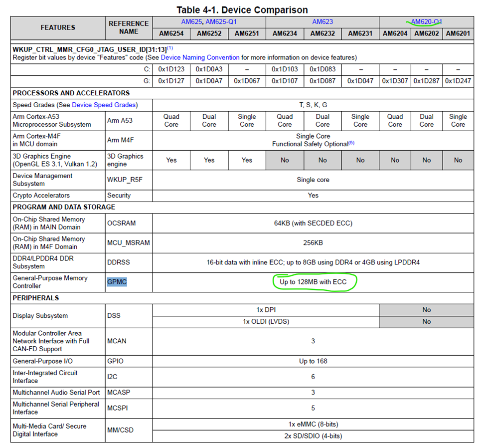Viewport: 480px width, 448px height.
Task: Click the AM6202 column header
Action: tap(427, 33)
